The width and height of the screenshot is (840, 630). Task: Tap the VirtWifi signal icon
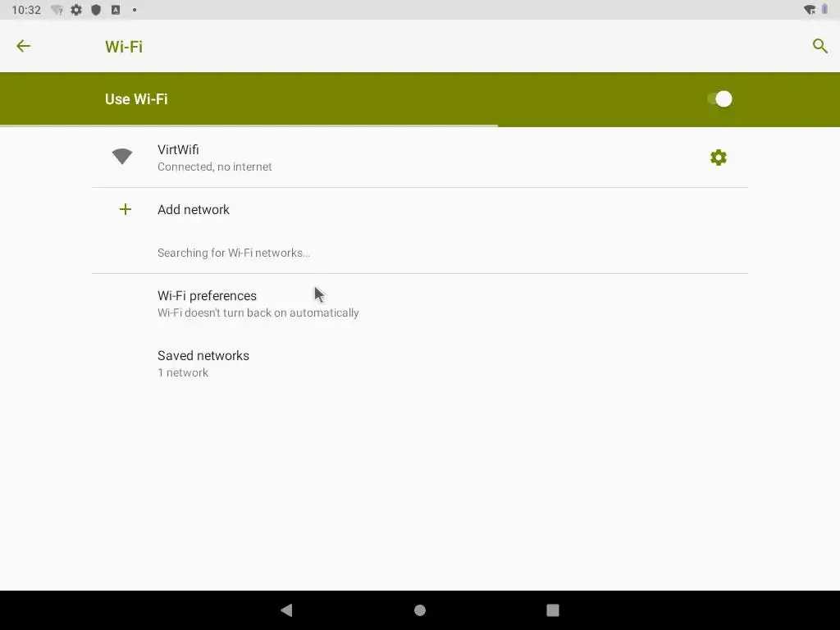coord(122,157)
